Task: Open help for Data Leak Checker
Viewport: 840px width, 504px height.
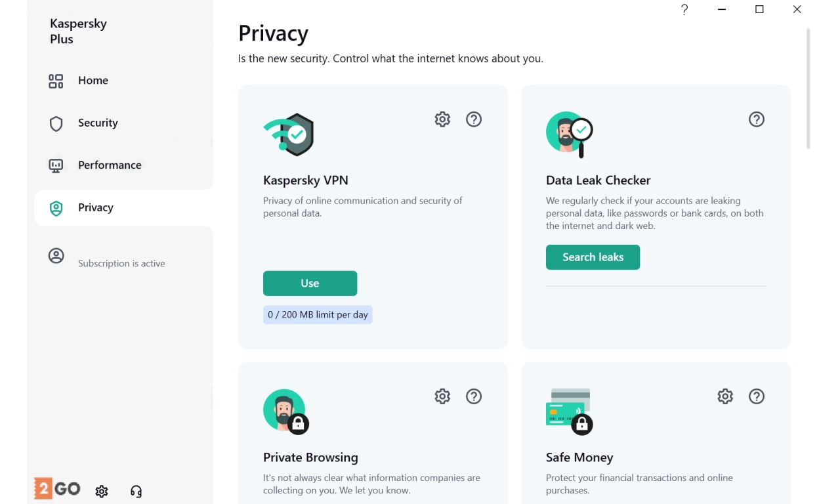Action: [x=757, y=119]
